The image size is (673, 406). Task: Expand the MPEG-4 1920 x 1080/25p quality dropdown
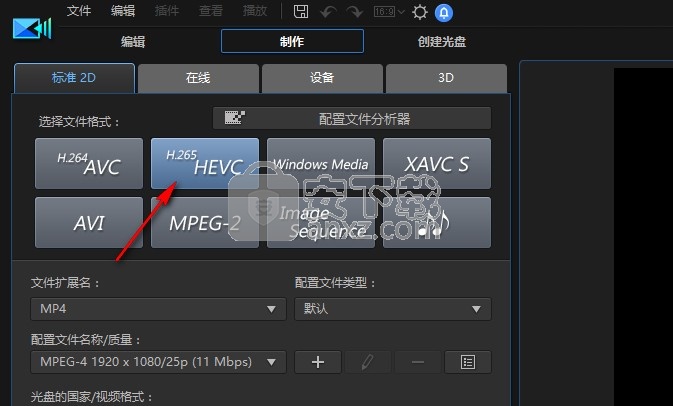coord(159,362)
